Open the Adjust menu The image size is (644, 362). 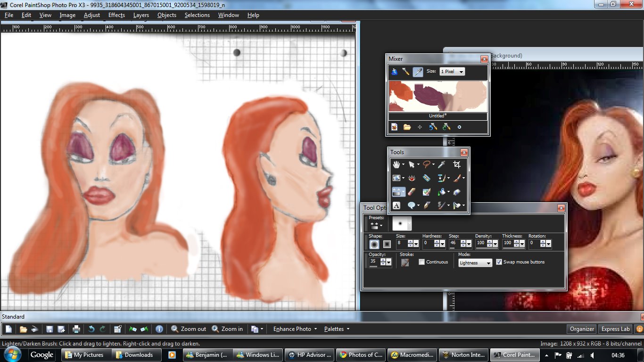pyautogui.click(x=92, y=15)
